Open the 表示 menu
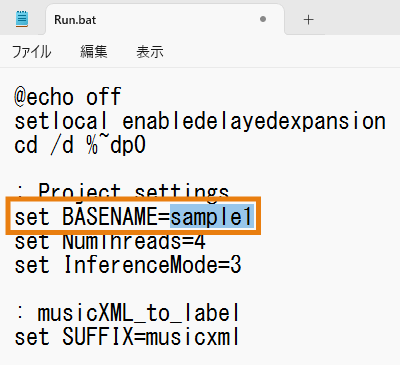Viewport: 400px width, 365px height. point(150,52)
